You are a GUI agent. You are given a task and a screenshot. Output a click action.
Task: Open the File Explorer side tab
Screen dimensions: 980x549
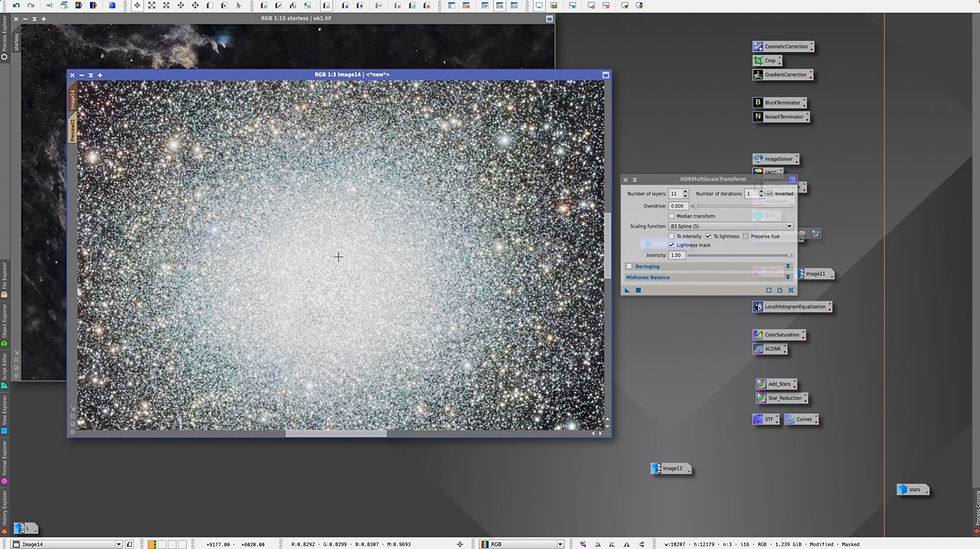(4, 280)
